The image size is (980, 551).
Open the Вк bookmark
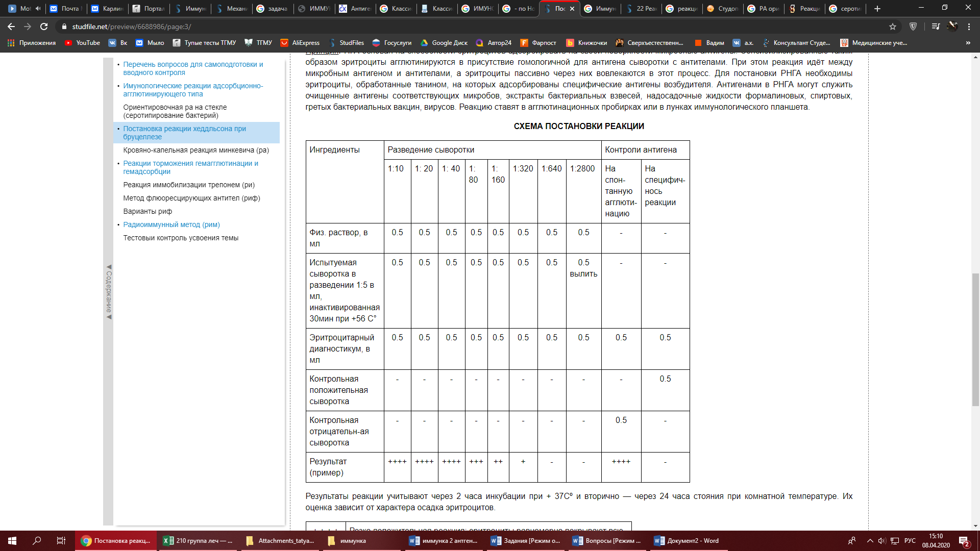pyautogui.click(x=118, y=43)
